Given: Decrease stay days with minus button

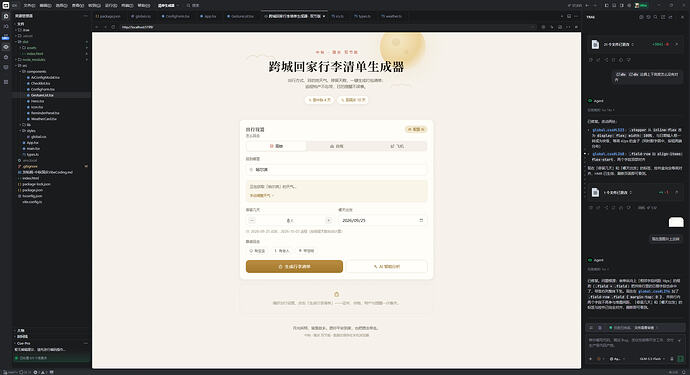Looking at the screenshot, I should [252, 220].
